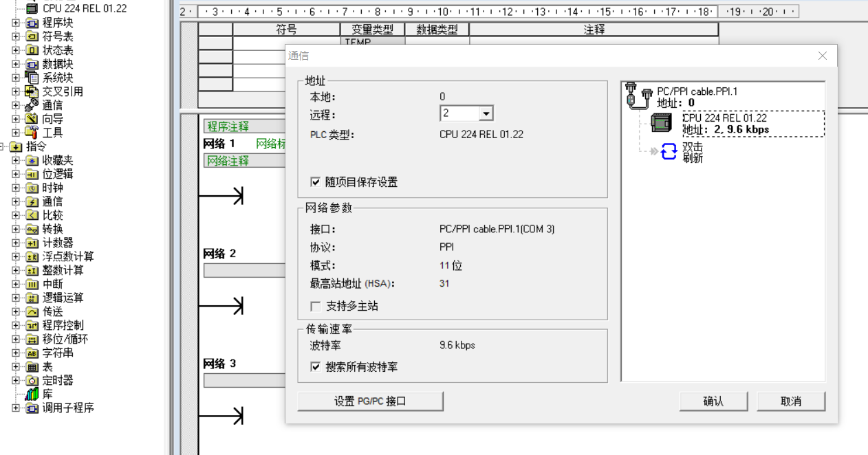Image resolution: width=868 pixels, height=455 pixels.
Task: Click the PC/PPI cable connector icon
Action: [638, 97]
